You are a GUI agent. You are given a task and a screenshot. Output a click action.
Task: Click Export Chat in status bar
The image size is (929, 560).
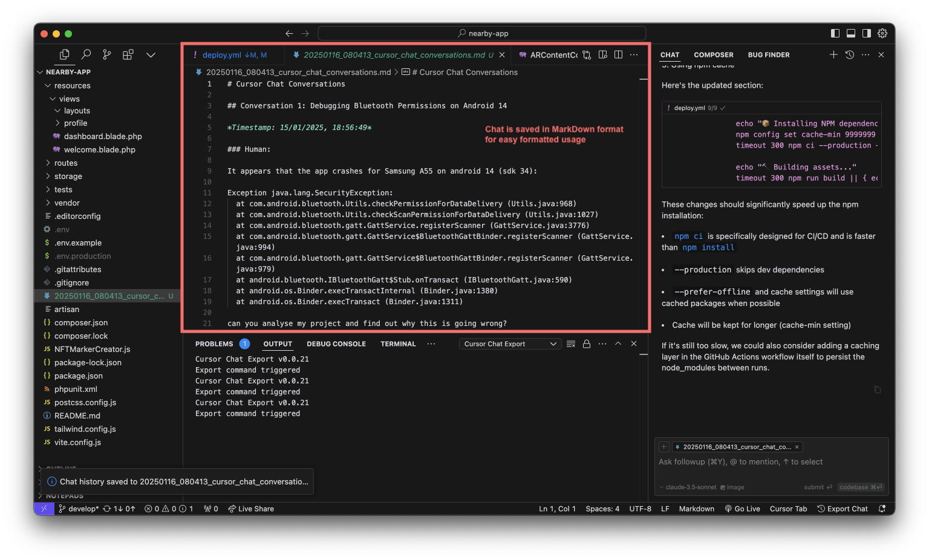tap(843, 509)
